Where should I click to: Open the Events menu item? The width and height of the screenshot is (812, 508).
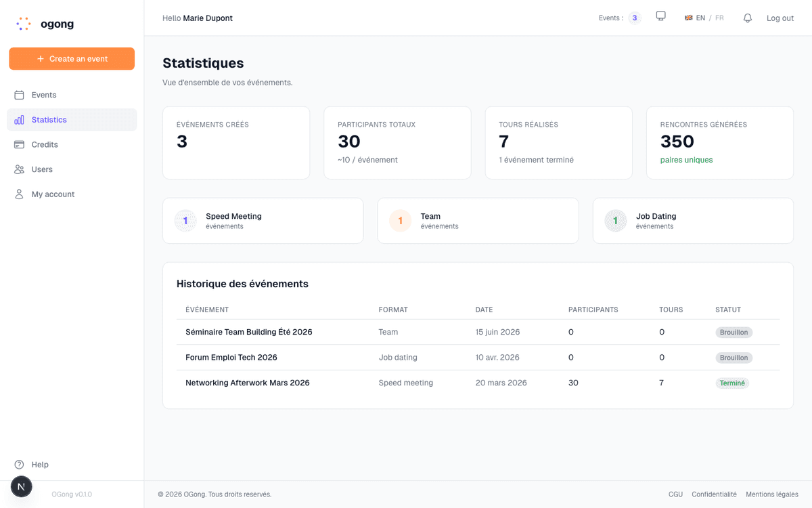45,95
